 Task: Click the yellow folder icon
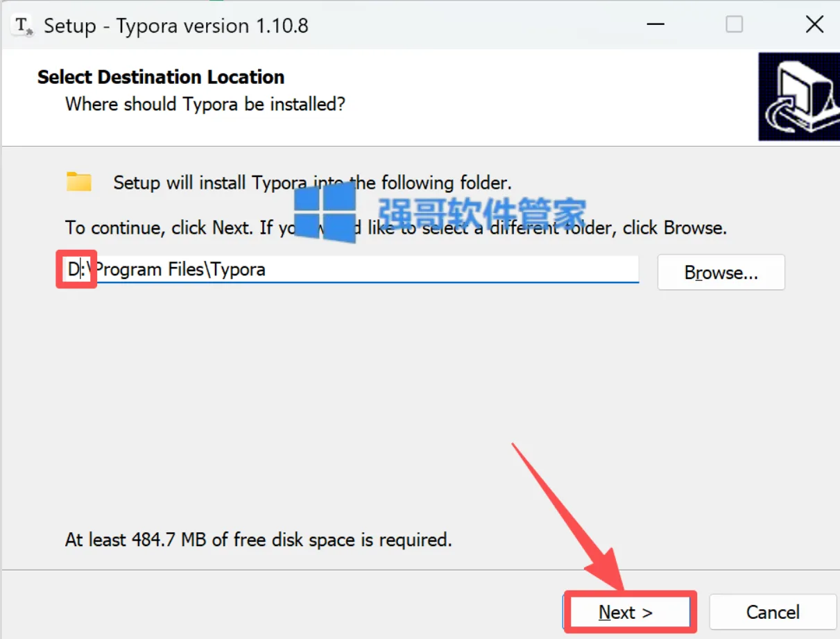[79, 182]
